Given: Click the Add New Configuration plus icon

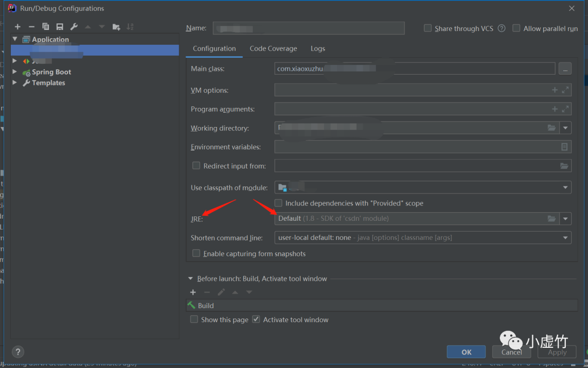Looking at the screenshot, I should [x=17, y=27].
